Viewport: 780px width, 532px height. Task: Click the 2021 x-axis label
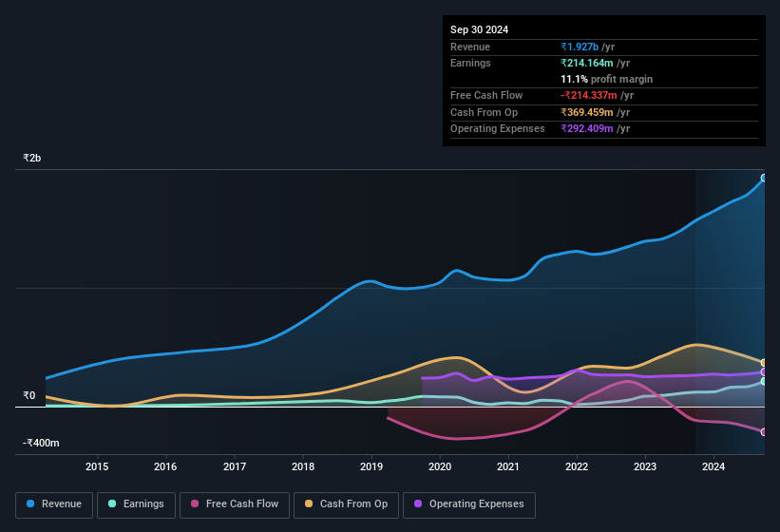(x=508, y=466)
